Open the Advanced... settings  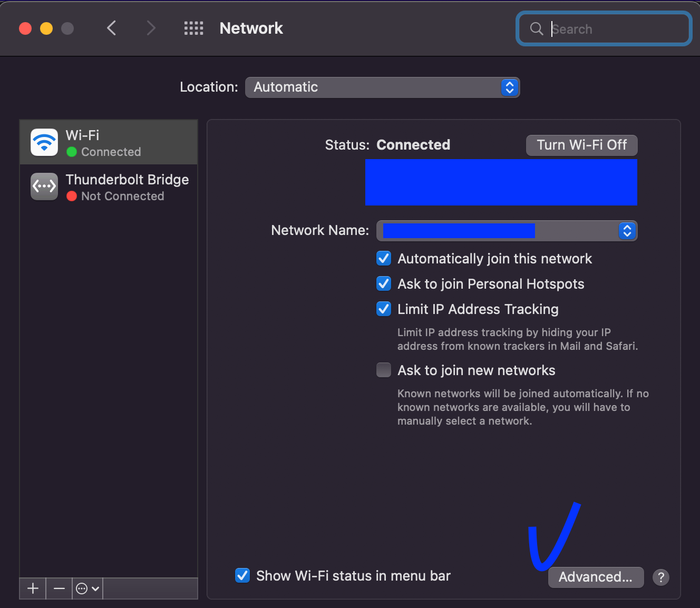pos(596,577)
